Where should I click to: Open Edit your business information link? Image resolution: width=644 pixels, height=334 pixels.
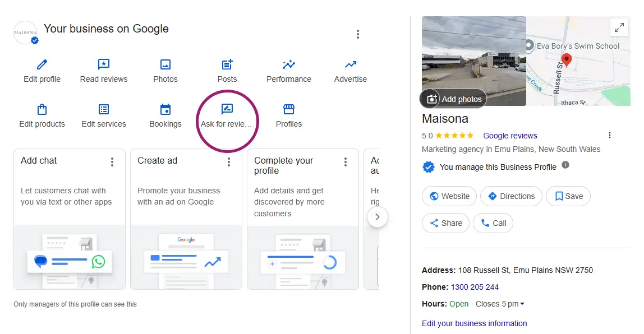[475, 323]
